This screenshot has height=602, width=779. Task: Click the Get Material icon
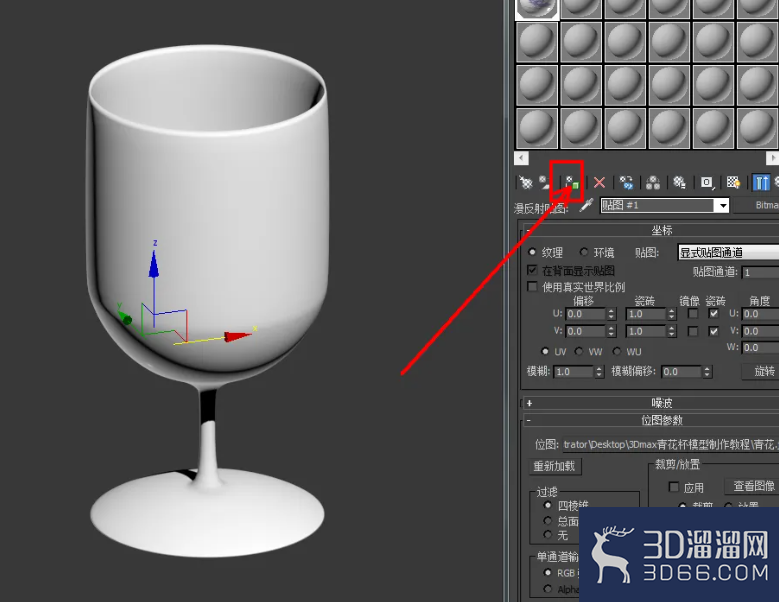pyautogui.click(x=526, y=183)
